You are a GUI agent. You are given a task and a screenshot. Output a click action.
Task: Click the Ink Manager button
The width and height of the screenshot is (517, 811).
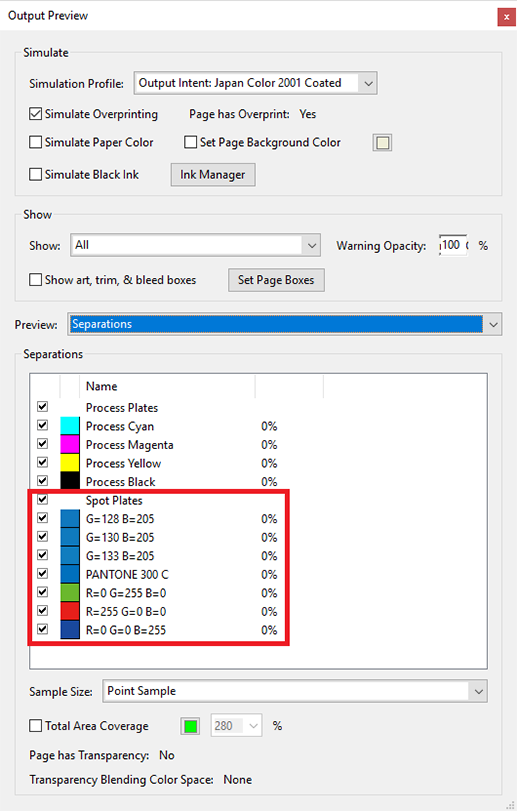coord(213,175)
